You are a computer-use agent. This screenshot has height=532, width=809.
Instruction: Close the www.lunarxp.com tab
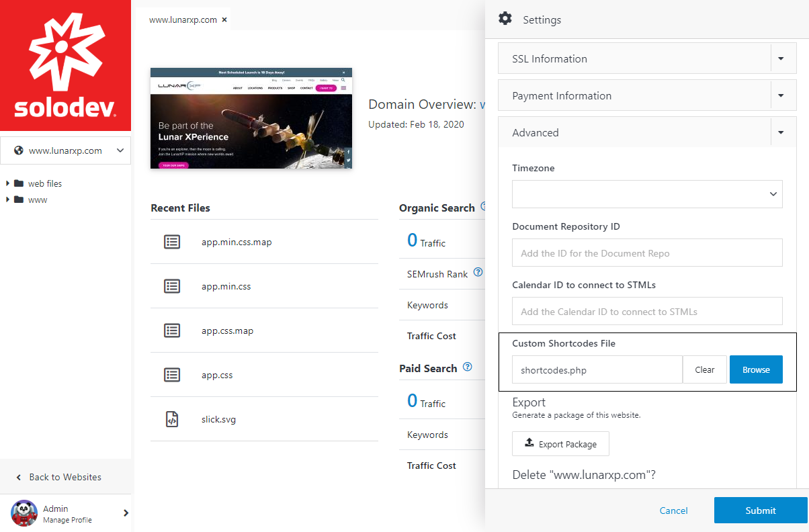[224, 19]
